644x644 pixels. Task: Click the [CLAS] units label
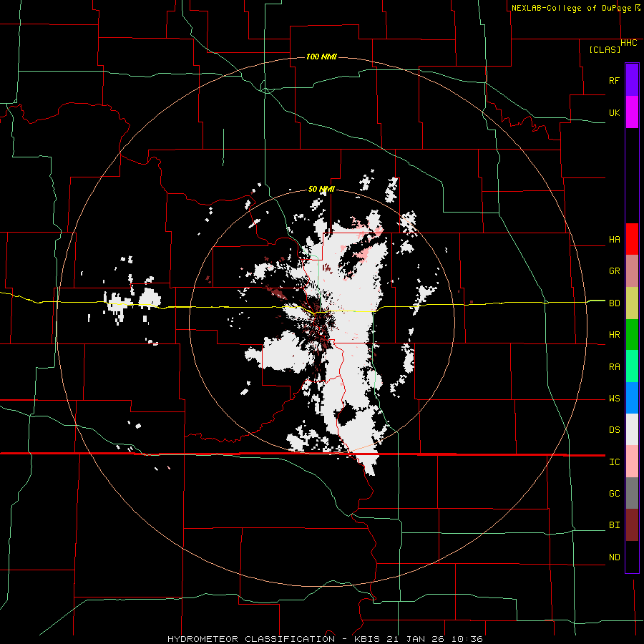tap(605, 49)
